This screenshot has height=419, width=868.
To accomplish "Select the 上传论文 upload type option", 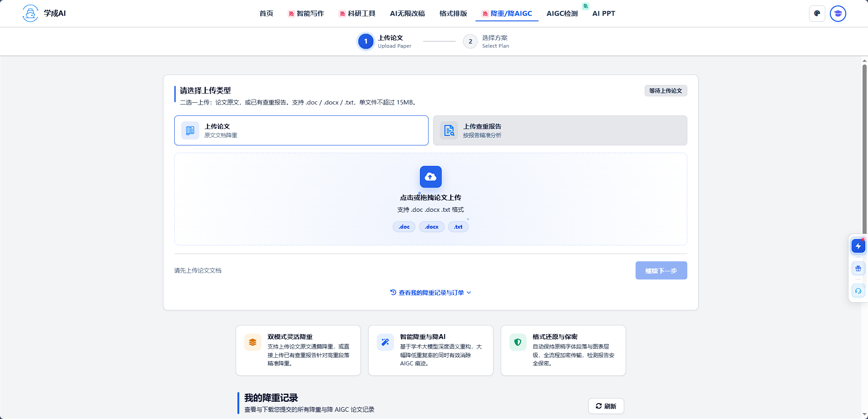I will (x=301, y=130).
